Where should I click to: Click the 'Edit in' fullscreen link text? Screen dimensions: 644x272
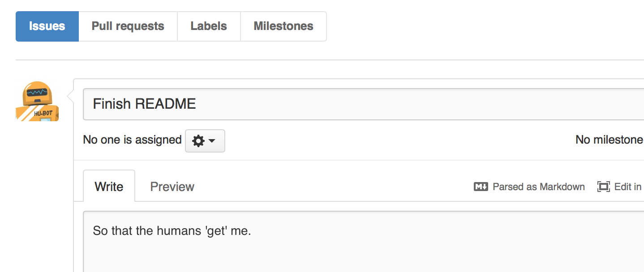coord(628,187)
